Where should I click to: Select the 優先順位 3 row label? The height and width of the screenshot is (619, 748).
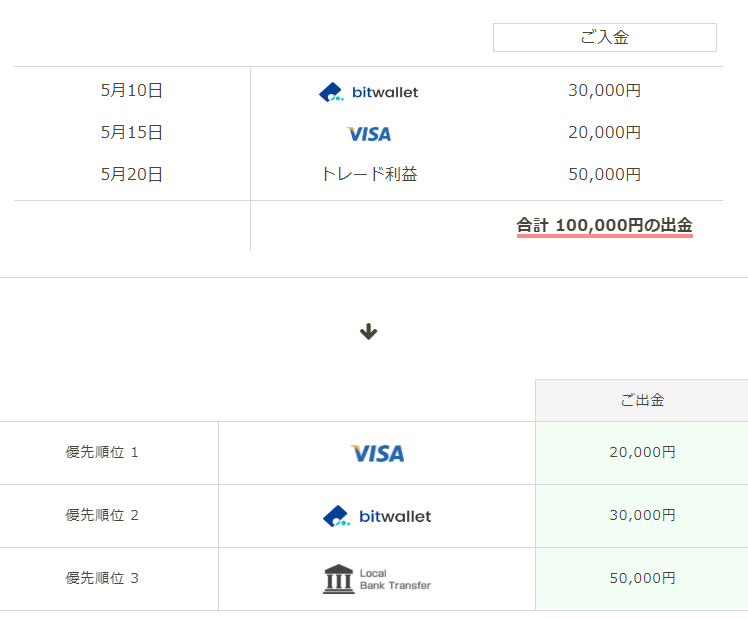click(102, 578)
